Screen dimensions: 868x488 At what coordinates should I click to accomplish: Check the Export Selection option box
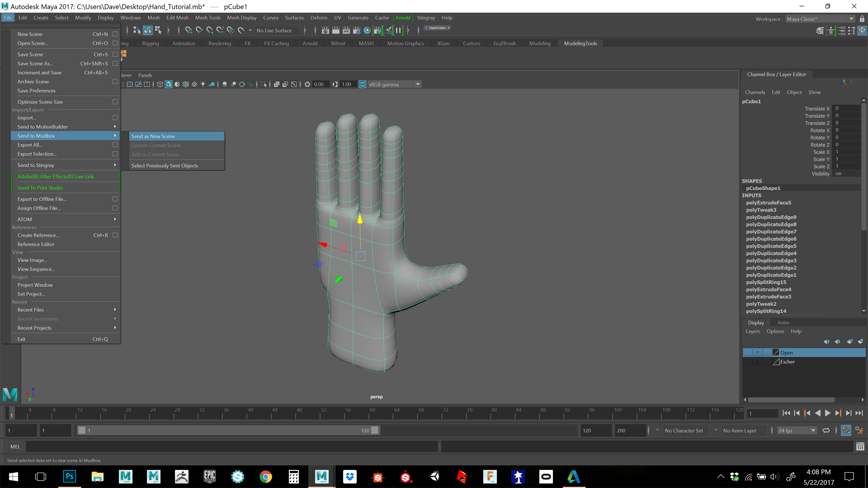pyautogui.click(x=115, y=154)
